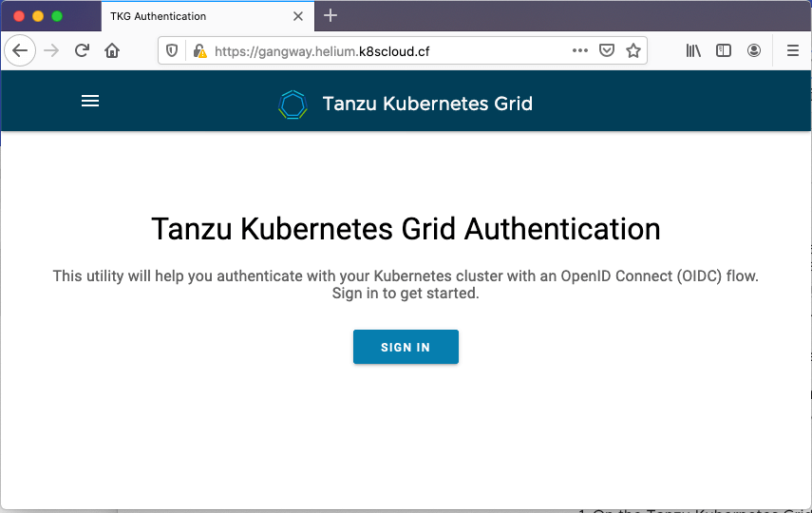Image resolution: width=812 pixels, height=513 pixels.
Task: Expand the Tanzu page navigation menu
Action: tap(90, 101)
